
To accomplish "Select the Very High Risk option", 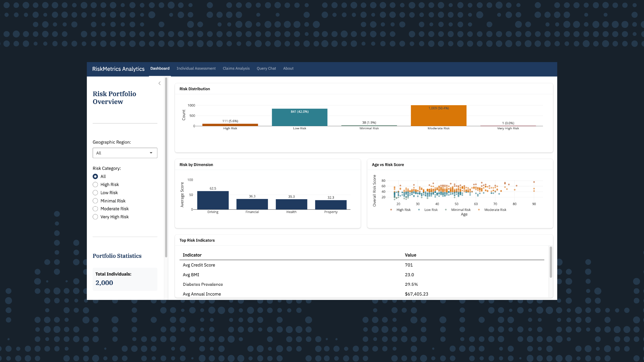I will (95, 217).
